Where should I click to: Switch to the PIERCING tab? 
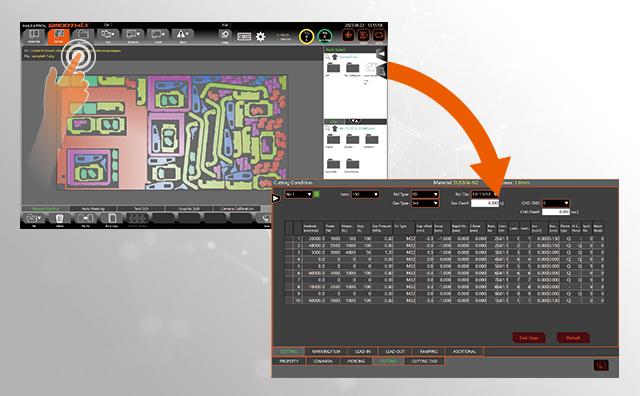click(x=356, y=361)
